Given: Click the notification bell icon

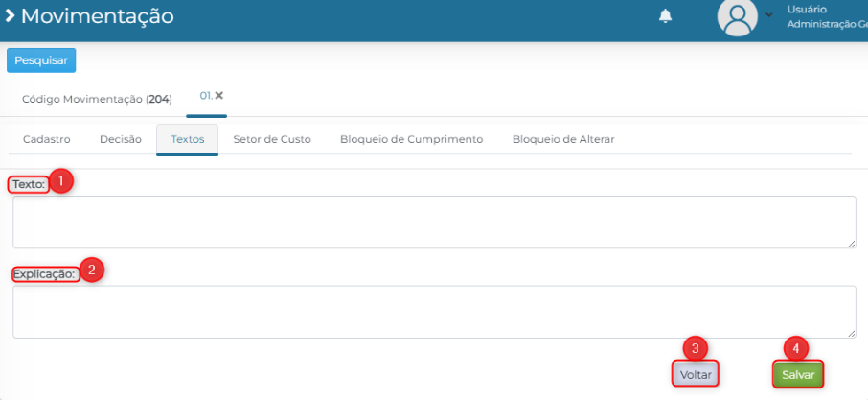Looking at the screenshot, I should (x=666, y=16).
